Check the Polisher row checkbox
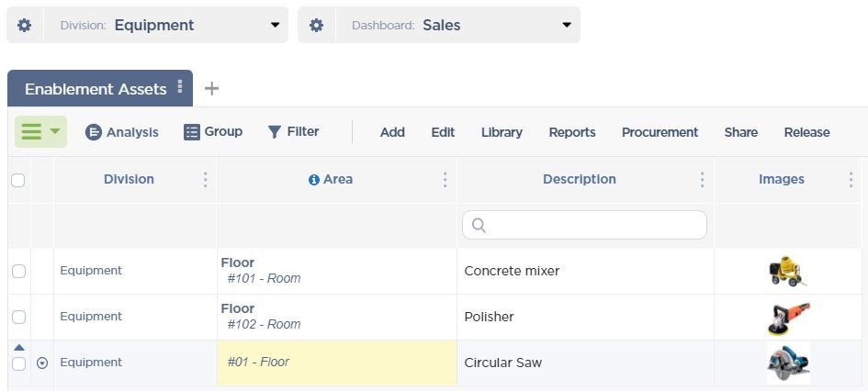The width and height of the screenshot is (868, 391). pos(18,318)
